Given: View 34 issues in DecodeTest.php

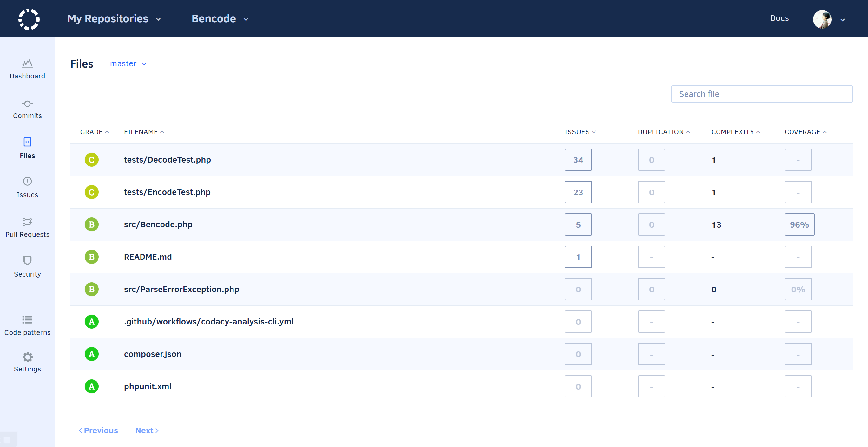Looking at the screenshot, I should point(578,160).
